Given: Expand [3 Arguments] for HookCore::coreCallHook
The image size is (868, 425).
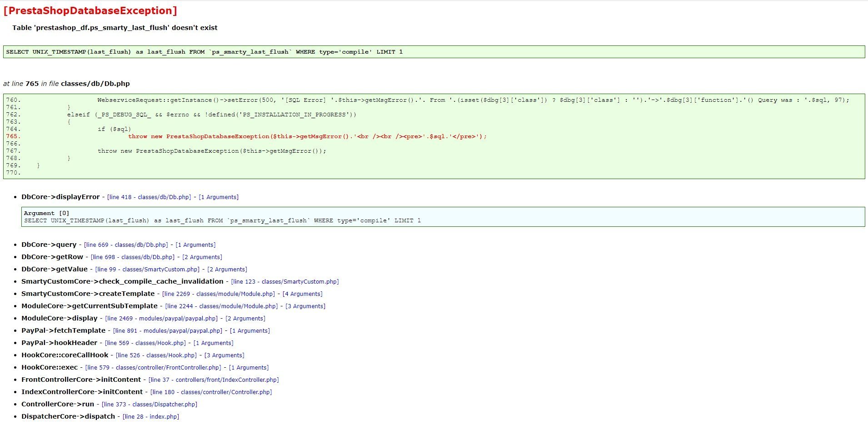Looking at the screenshot, I should [x=224, y=355].
